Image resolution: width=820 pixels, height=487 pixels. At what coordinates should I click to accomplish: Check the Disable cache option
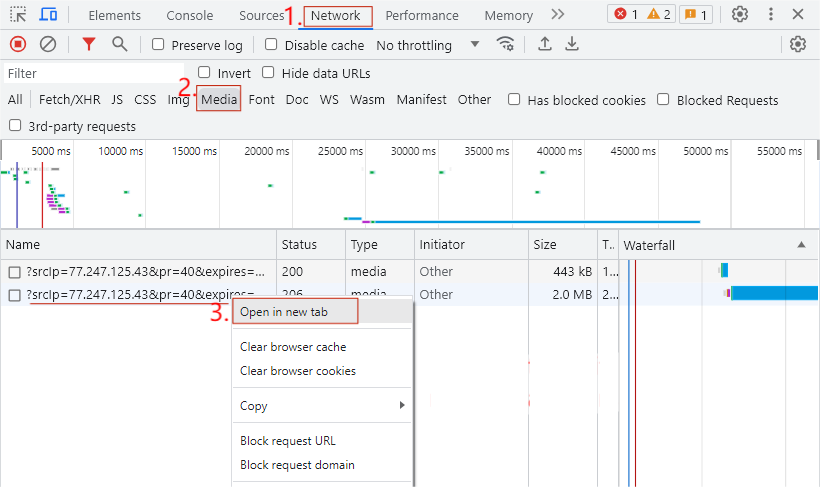pyautogui.click(x=271, y=45)
